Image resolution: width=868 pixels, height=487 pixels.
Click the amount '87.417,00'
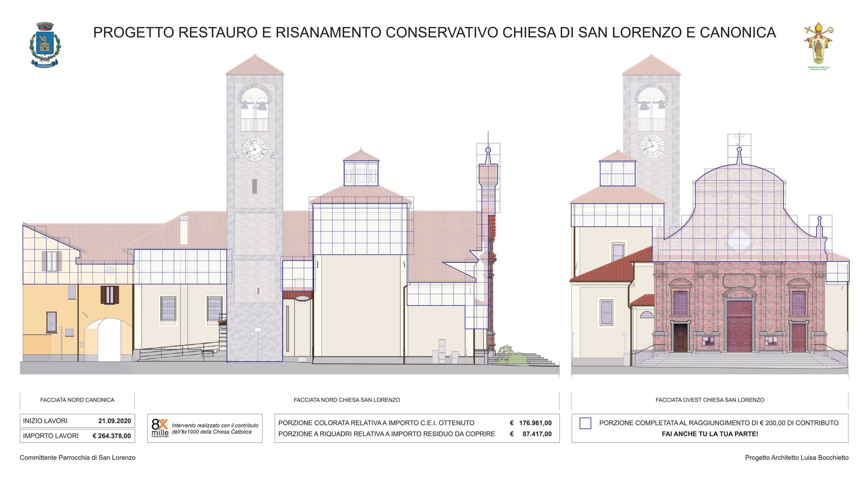pos(537,434)
